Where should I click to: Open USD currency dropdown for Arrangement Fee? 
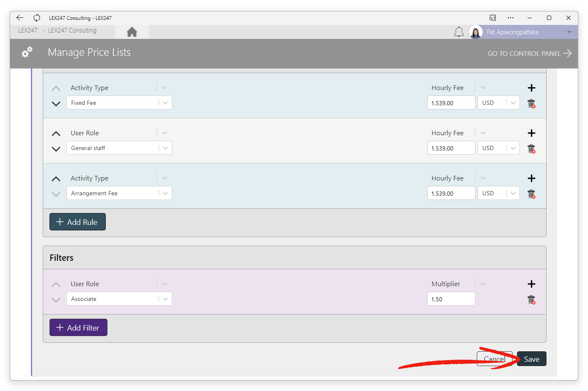(x=513, y=193)
